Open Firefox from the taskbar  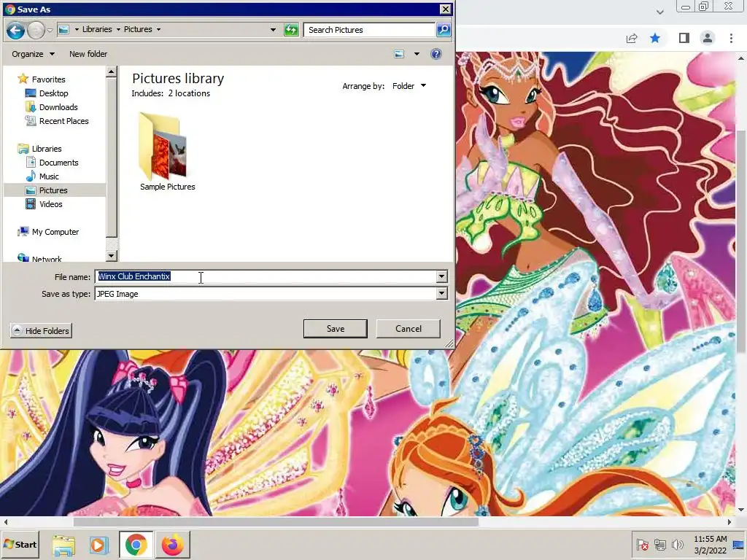pos(172,545)
